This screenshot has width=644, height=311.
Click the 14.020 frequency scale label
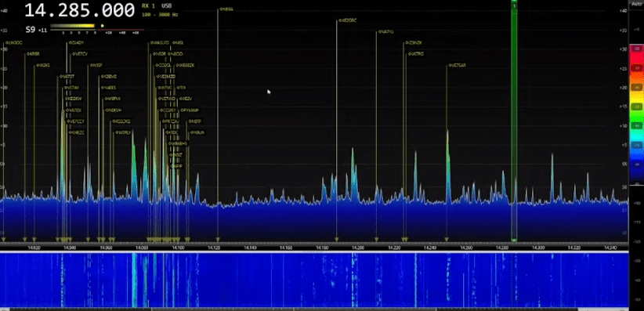click(34, 248)
